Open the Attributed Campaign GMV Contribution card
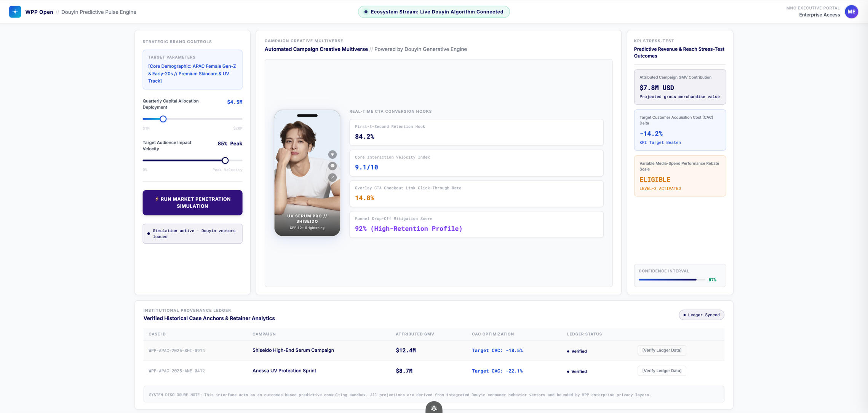Viewport: 868px width, 413px height. coord(680,87)
